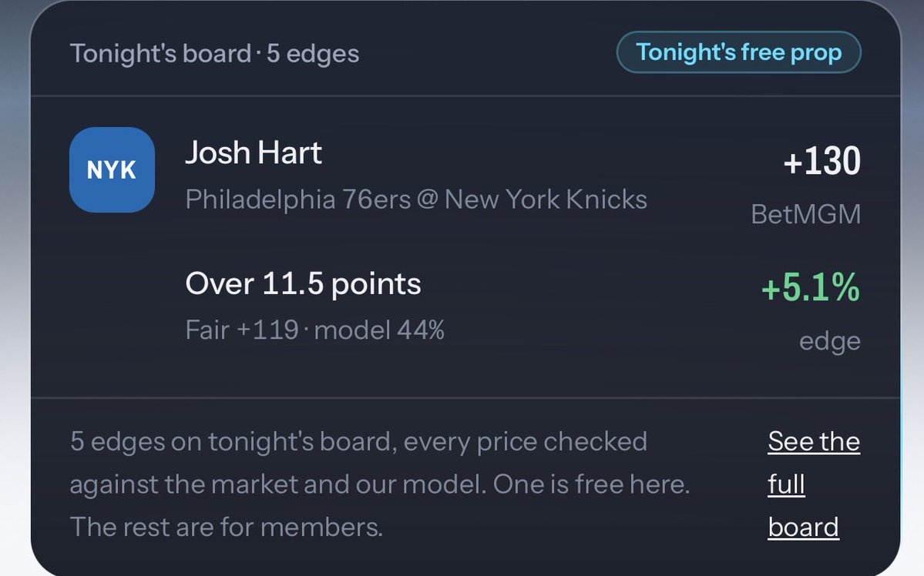The image size is (924, 576).
Task: Click the word 'board' in the link
Action: pos(803,527)
